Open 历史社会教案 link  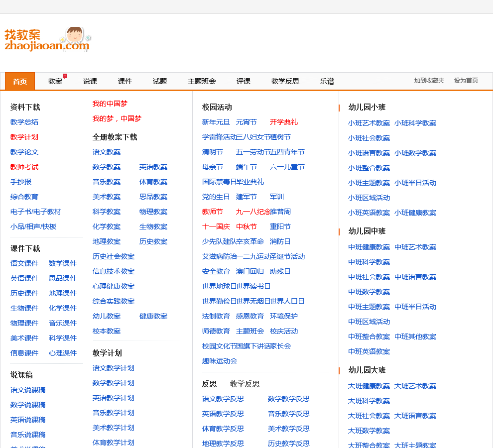pyautogui.click(x=114, y=256)
